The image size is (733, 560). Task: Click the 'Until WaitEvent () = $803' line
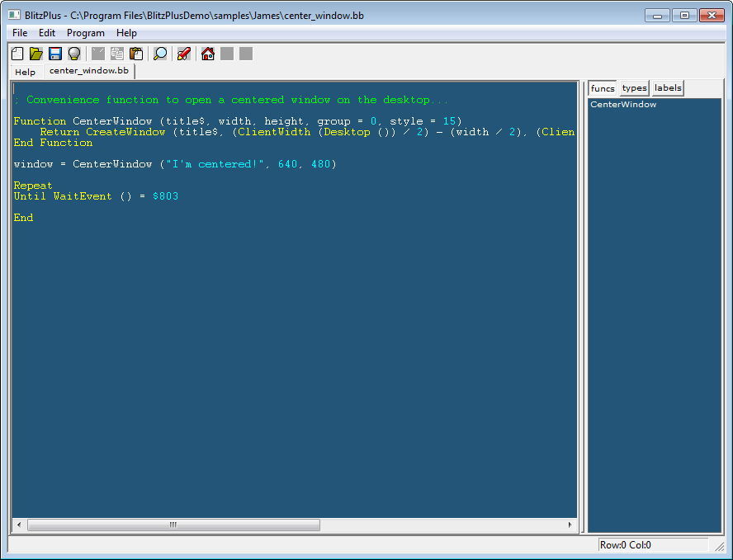click(x=97, y=196)
